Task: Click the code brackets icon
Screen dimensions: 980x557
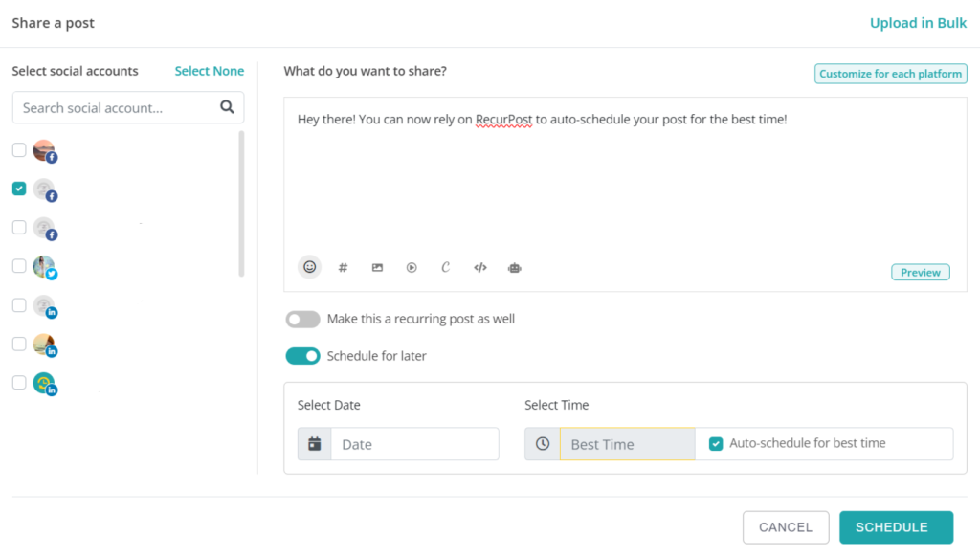Action: (480, 268)
